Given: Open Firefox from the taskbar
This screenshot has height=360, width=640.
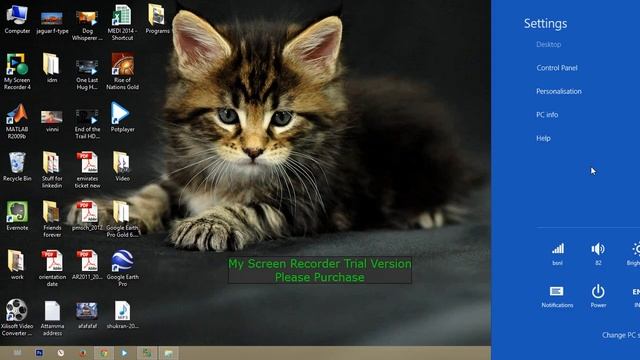Looking at the screenshot, I should pos(83,353).
